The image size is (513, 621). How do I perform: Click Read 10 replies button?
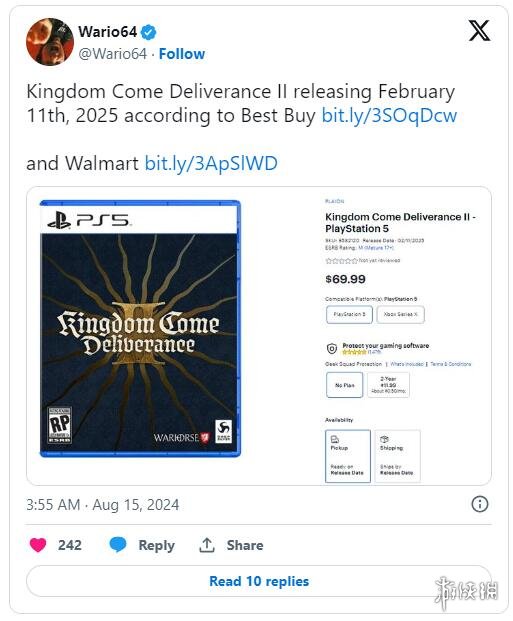pyautogui.click(x=259, y=581)
